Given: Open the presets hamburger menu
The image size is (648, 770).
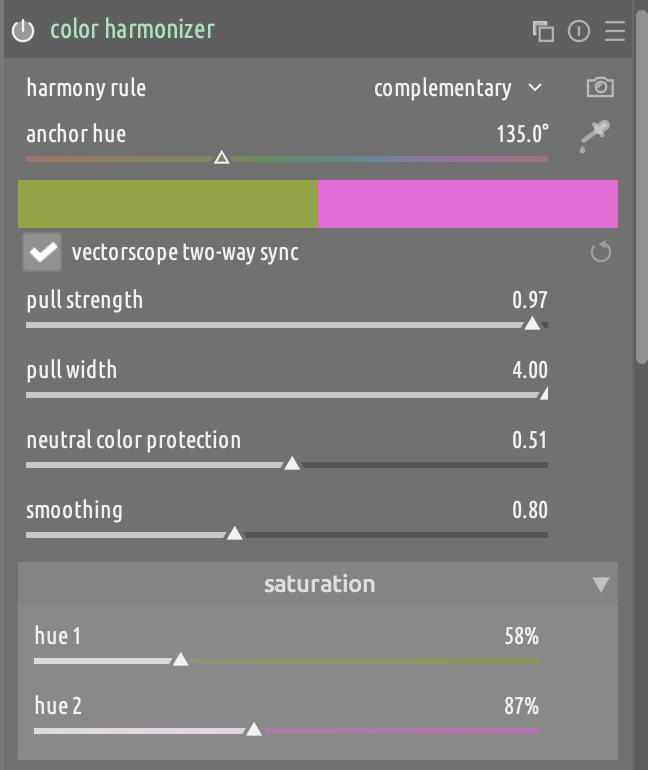Looking at the screenshot, I should [x=615, y=31].
